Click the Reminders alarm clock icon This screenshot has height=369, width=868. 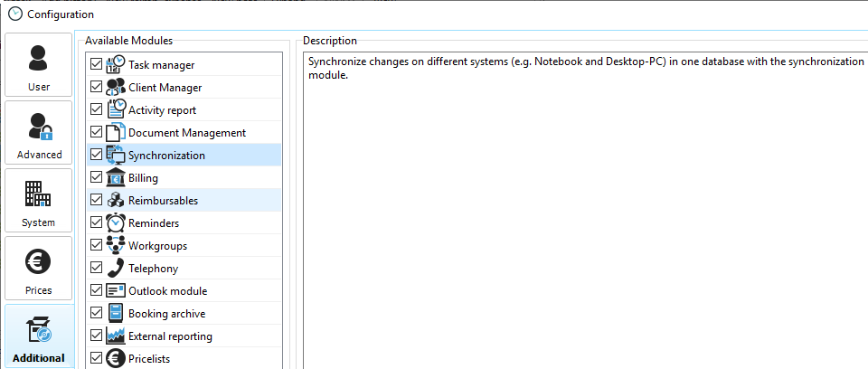tap(116, 223)
